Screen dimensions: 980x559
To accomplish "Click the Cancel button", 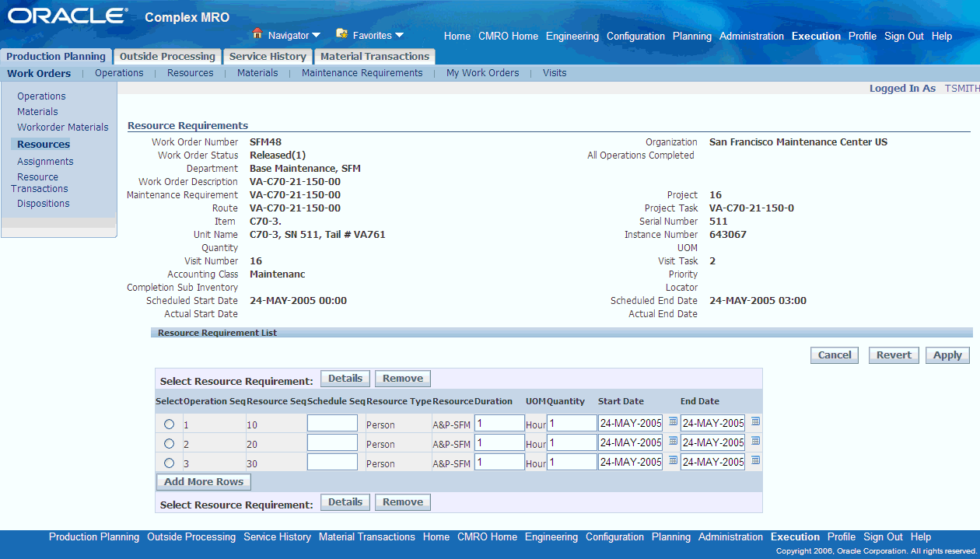I will point(835,355).
